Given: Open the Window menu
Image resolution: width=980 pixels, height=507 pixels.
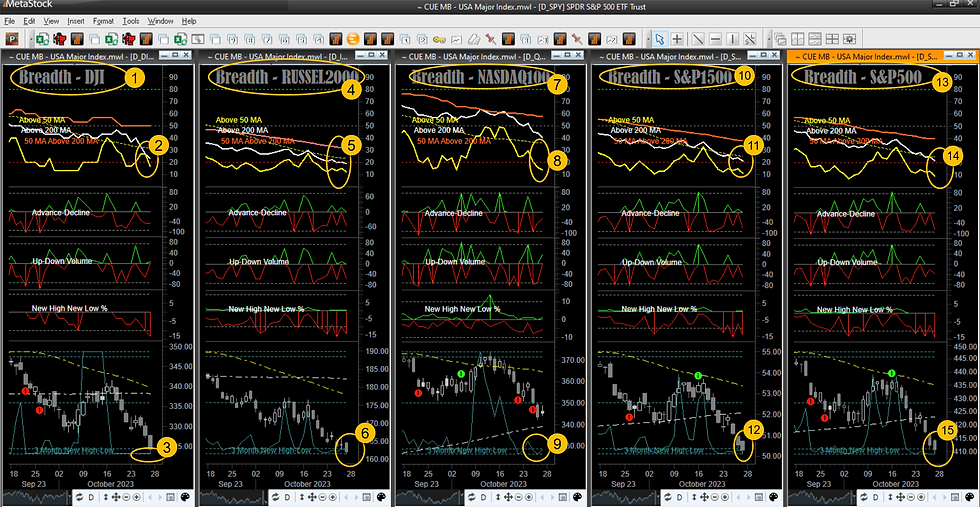Looking at the screenshot, I should coord(161,21).
